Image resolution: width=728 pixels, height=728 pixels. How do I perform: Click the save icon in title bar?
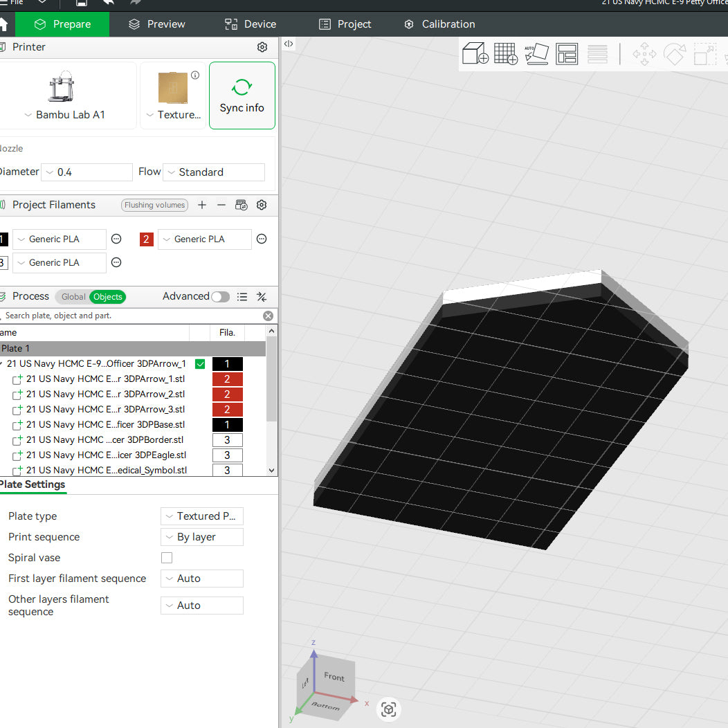[x=81, y=3]
